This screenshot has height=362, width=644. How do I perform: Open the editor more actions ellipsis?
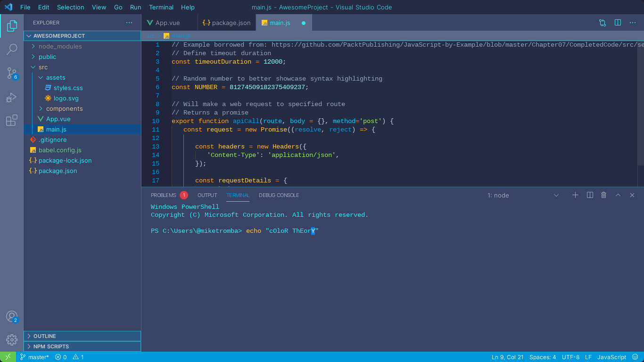click(632, 23)
